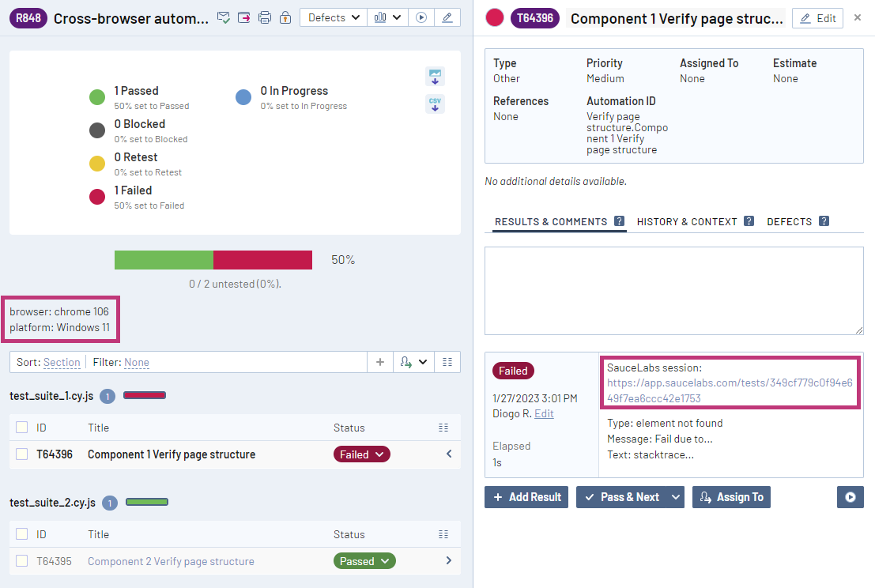Image resolution: width=875 pixels, height=588 pixels.
Task: Click the plus icon in filter bar
Action: click(x=380, y=362)
